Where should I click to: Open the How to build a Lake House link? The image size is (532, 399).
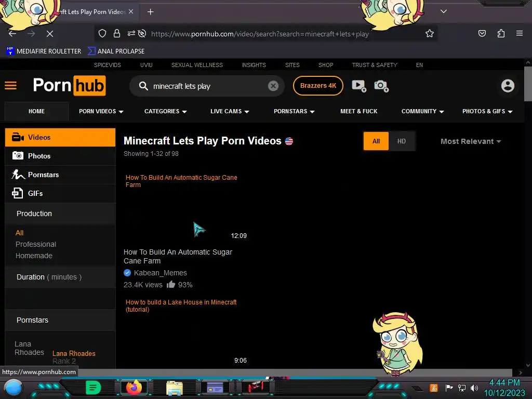point(181,305)
